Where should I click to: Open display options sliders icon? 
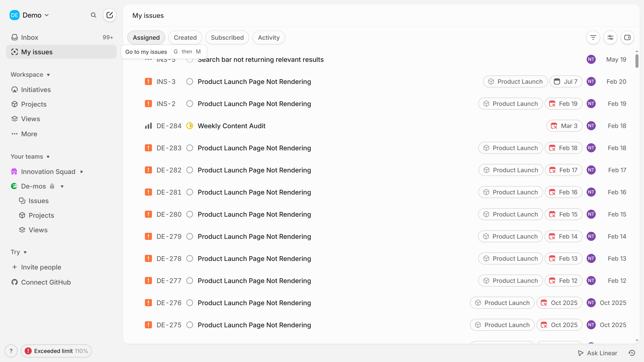pos(610,38)
